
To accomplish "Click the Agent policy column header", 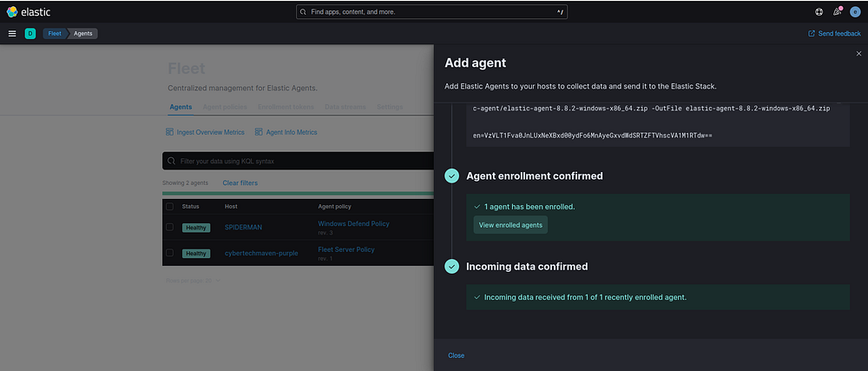I will click(334, 207).
